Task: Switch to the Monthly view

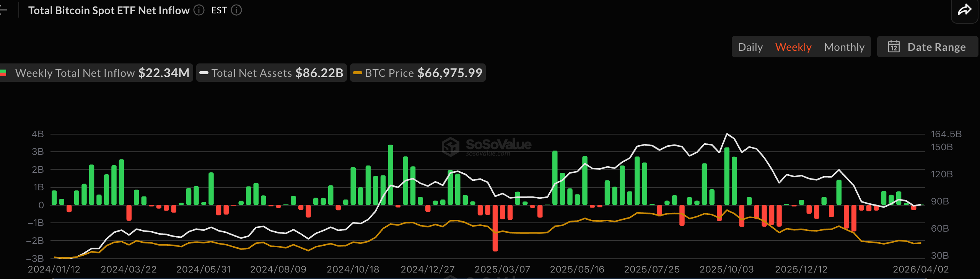Action: [x=844, y=47]
